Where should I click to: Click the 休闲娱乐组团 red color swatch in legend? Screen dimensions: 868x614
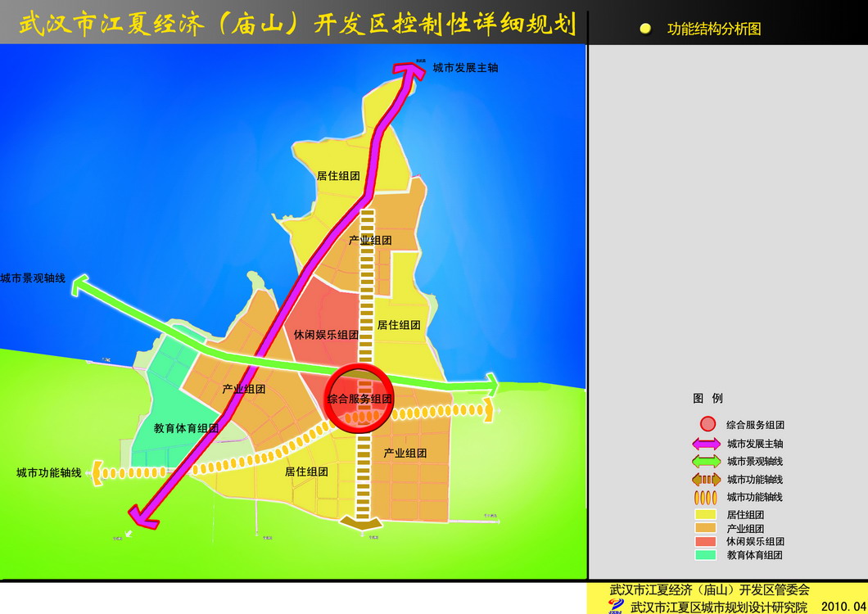click(705, 541)
